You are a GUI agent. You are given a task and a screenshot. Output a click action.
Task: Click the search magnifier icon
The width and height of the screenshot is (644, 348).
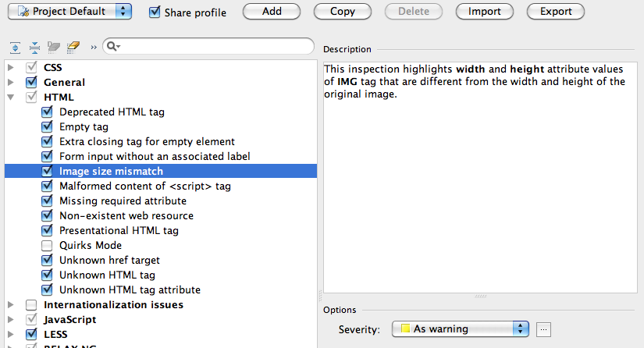coord(112,48)
